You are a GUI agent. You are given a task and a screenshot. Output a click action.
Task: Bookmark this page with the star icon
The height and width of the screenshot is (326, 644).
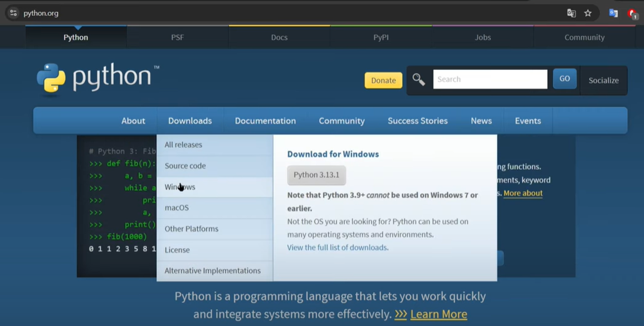pyautogui.click(x=588, y=13)
